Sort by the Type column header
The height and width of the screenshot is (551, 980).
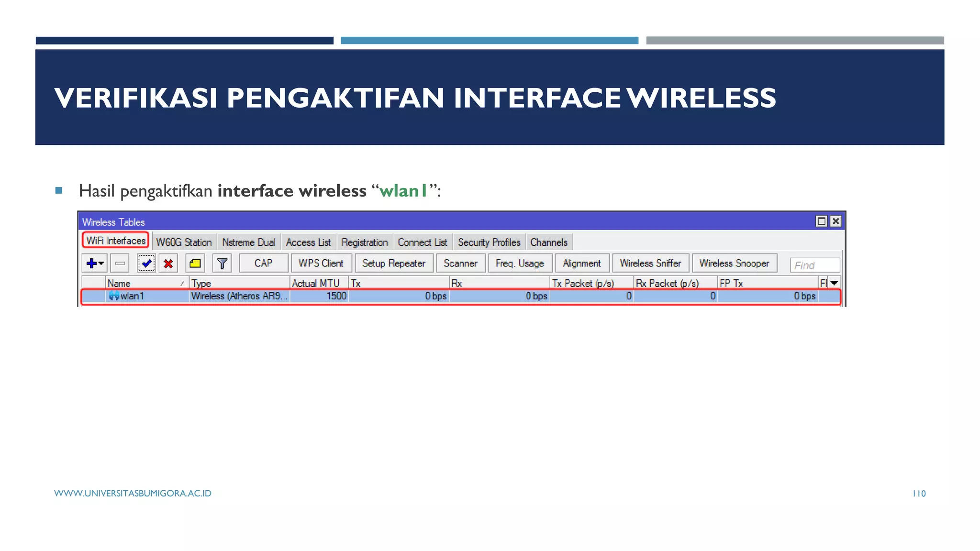coord(239,283)
